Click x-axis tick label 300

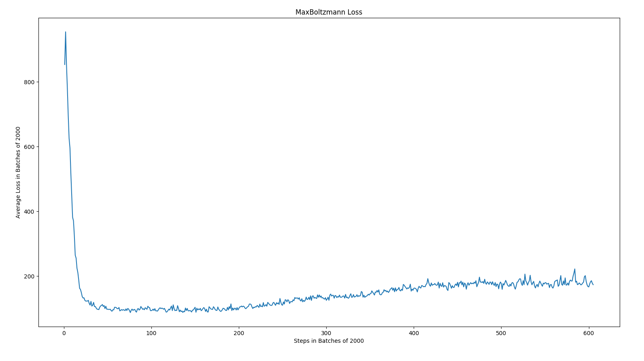(326, 333)
